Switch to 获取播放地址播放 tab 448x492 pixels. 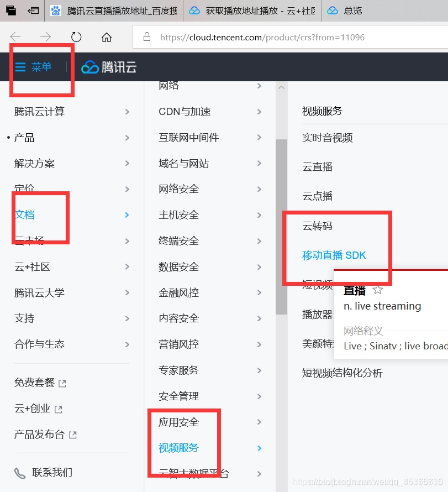(x=252, y=11)
